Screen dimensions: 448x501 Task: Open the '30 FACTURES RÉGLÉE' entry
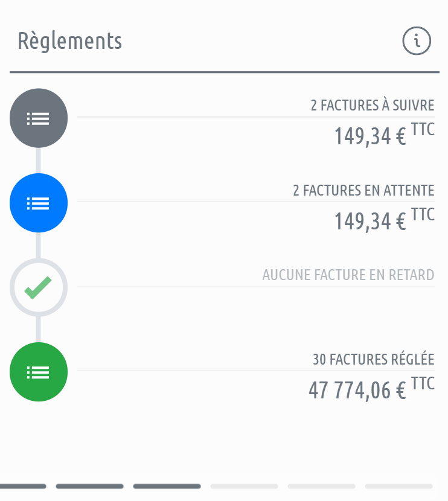pos(373,360)
